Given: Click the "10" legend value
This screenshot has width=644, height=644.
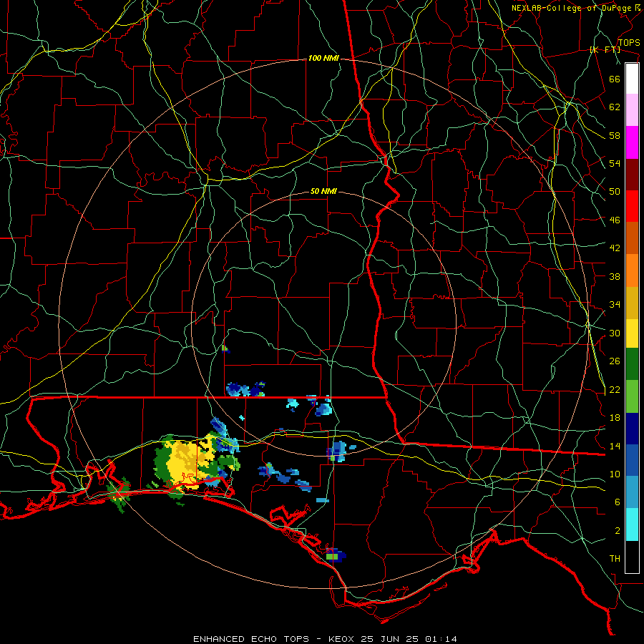Looking at the screenshot, I should [615, 474].
